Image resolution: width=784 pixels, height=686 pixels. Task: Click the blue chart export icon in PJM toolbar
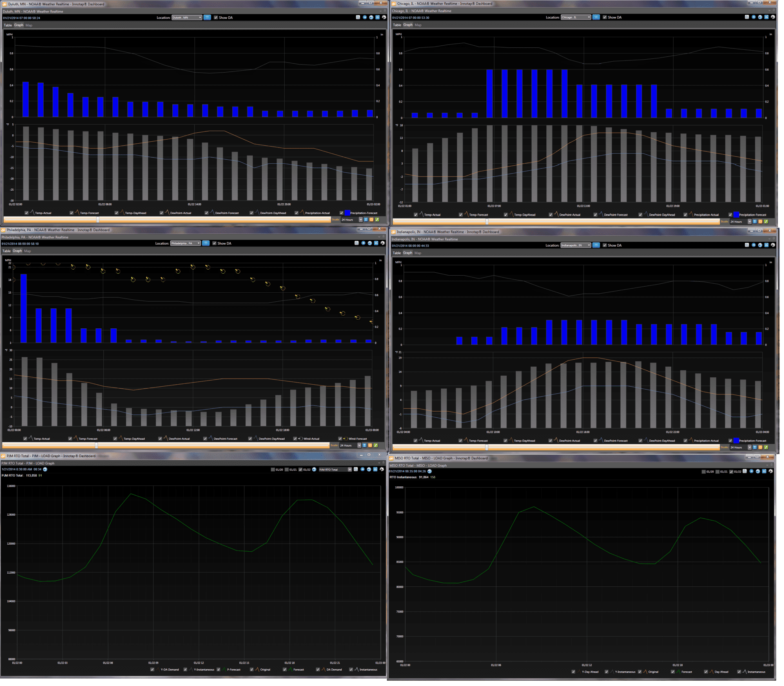coord(375,469)
